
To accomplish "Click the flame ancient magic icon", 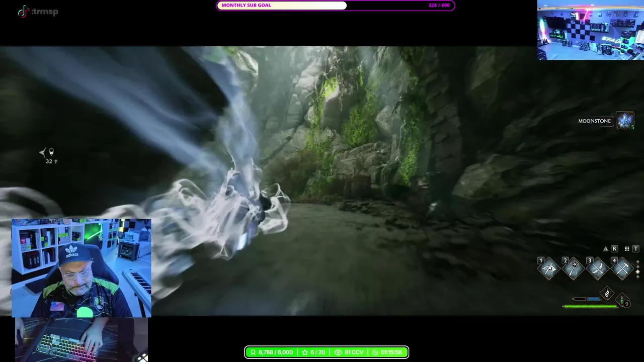I will (607, 293).
